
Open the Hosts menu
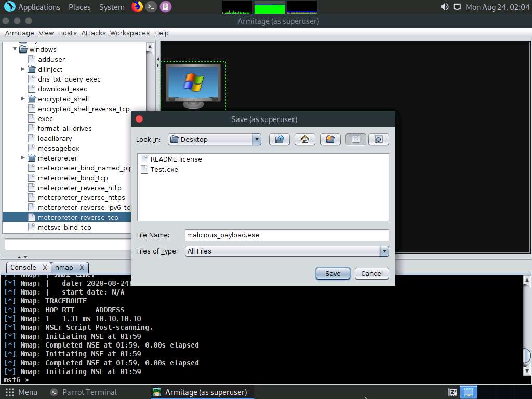pyautogui.click(x=67, y=33)
